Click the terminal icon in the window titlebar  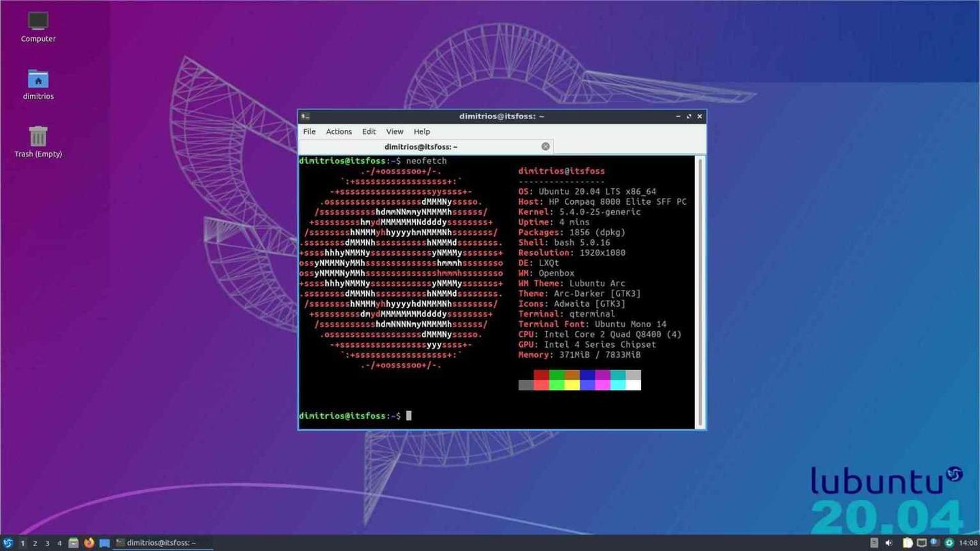click(304, 116)
